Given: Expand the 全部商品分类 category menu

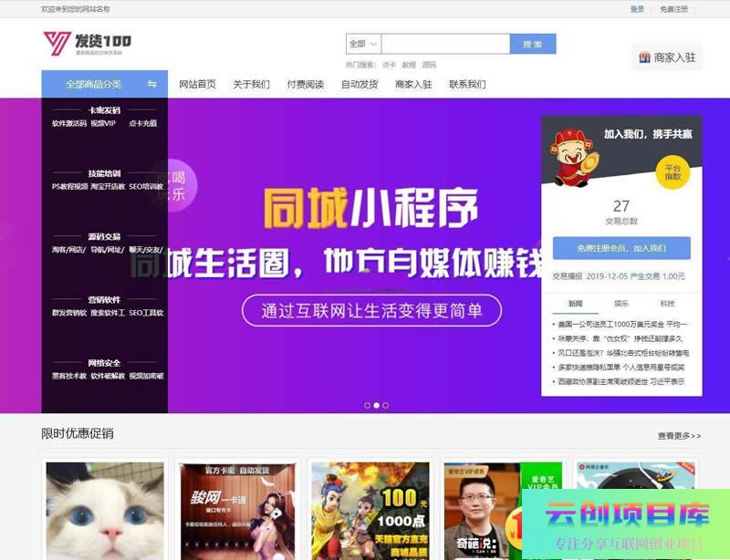Looking at the screenshot, I should [x=93, y=84].
